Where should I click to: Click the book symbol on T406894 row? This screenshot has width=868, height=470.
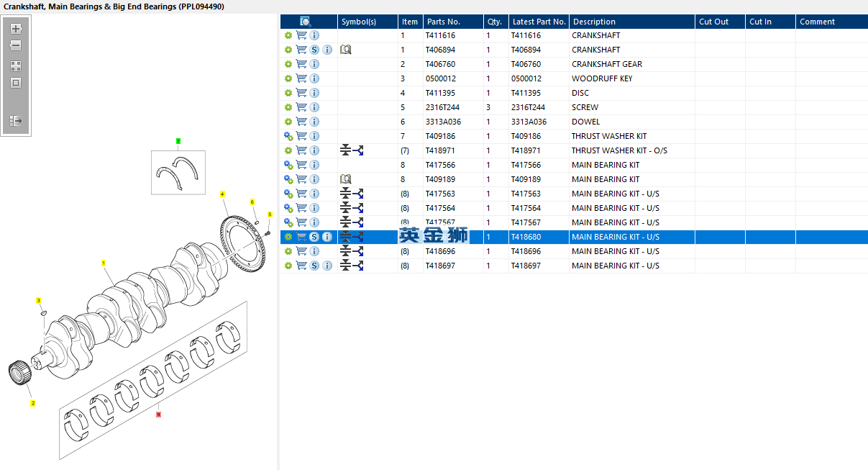click(346, 50)
